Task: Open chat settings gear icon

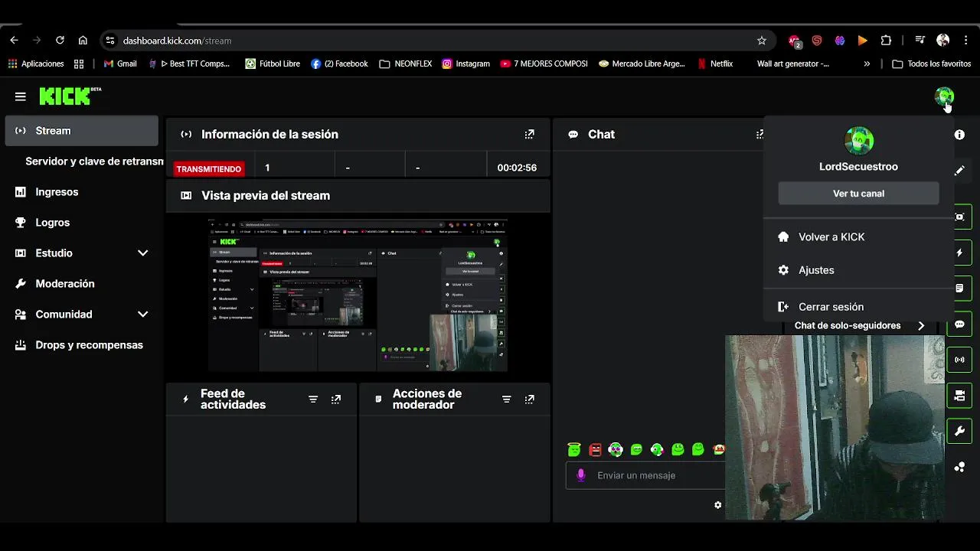Action: pos(717,505)
